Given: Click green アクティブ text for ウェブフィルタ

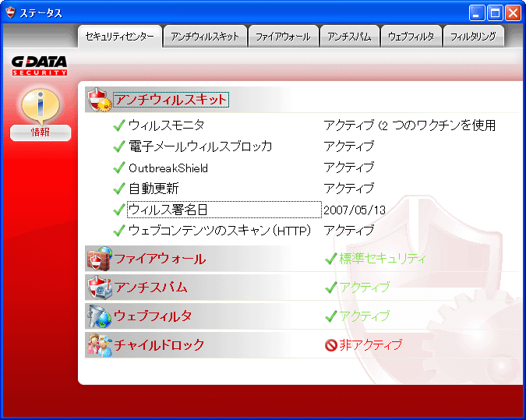Looking at the screenshot, I should click(x=365, y=316).
